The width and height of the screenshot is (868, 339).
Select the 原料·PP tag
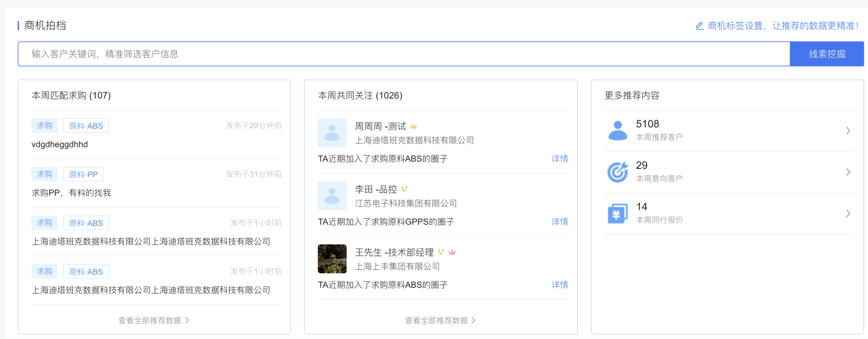click(x=83, y=174)
